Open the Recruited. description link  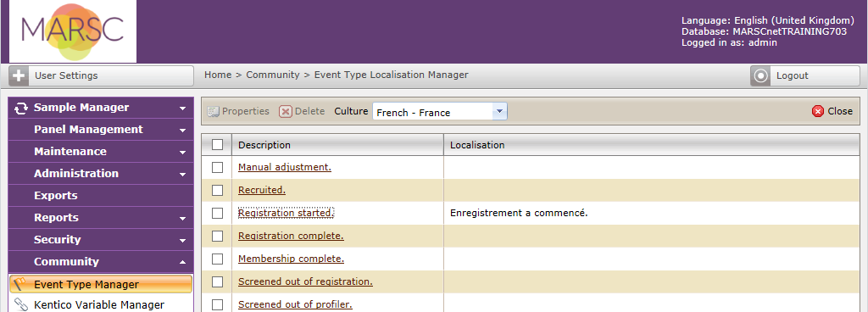262,190
